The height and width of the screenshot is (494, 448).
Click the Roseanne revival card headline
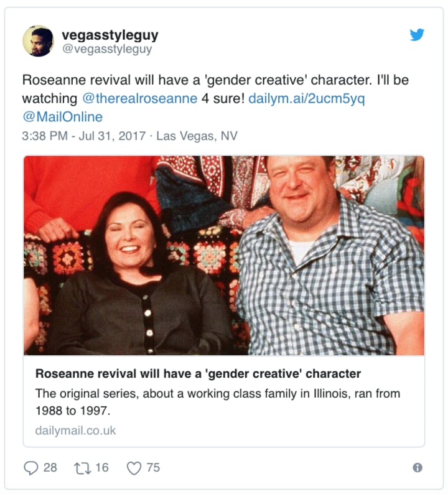point(198,374)
